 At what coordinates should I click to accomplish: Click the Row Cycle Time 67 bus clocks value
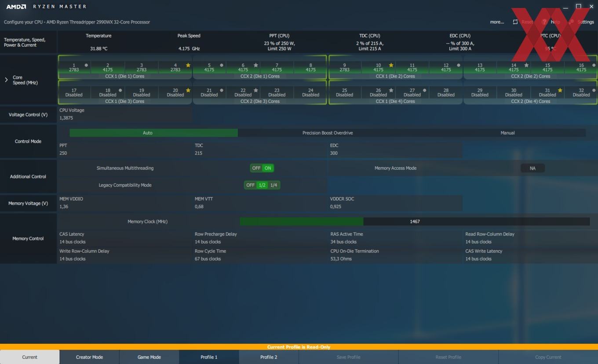[208, 259]
